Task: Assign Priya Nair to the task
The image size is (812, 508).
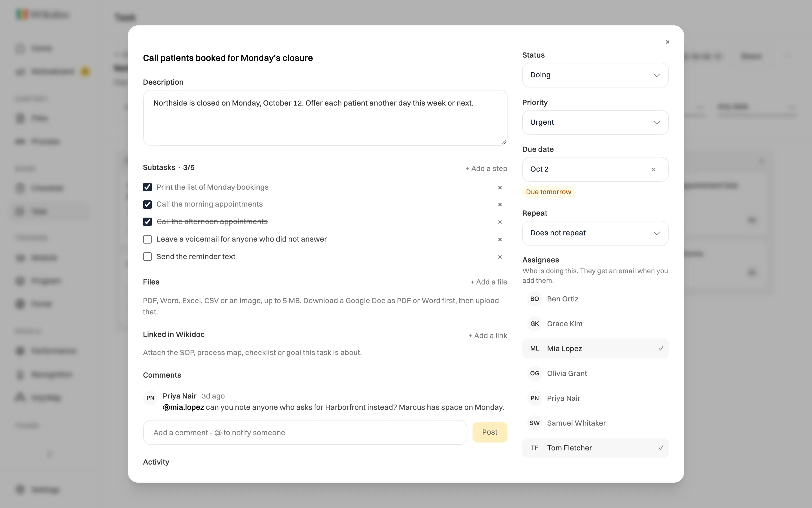Action: click(595, 398)
